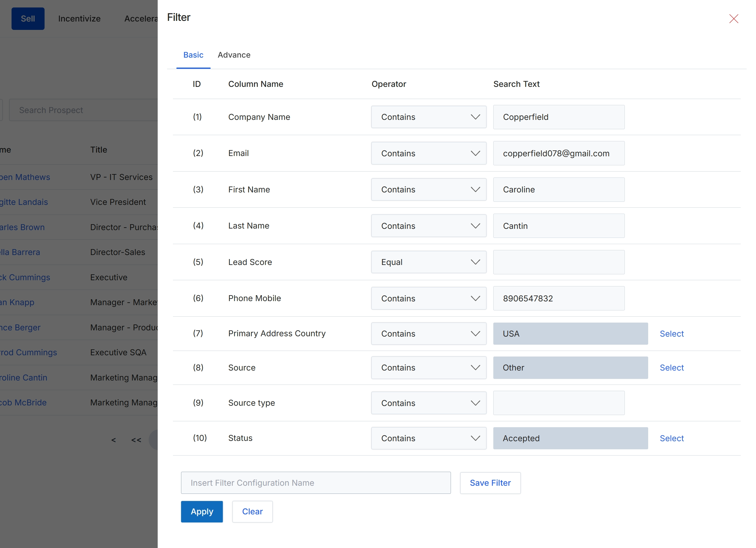Screen dimensions: 756x548
Task: Go to previous page with < arrow
Action: 114,440
